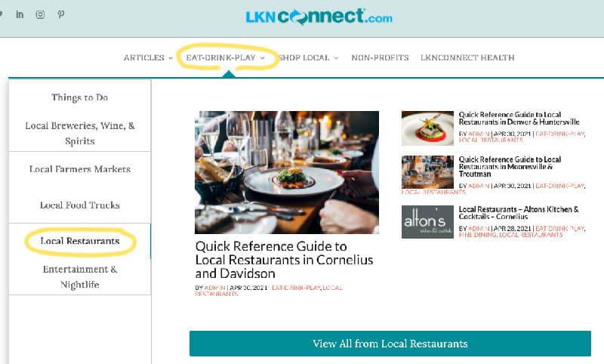Select Local Restaurants submenu item
The image size is (604, 364).
[80, 241]
